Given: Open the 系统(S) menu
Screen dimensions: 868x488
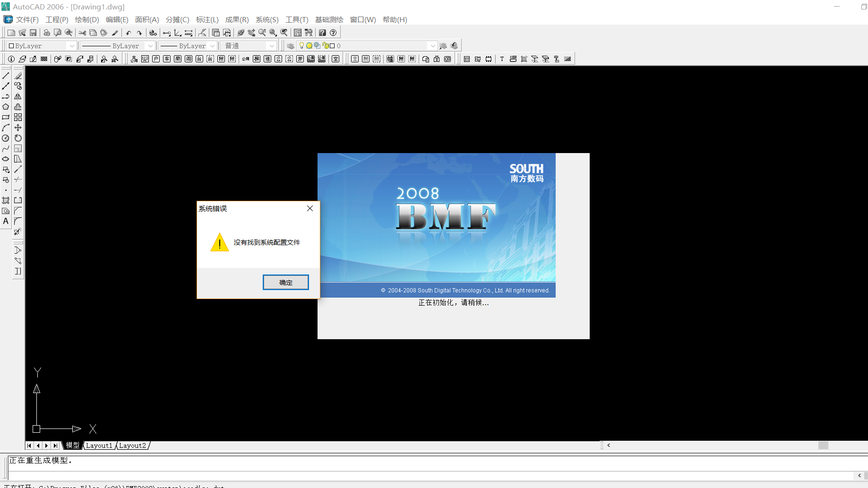Looking at the screenshot, I should pos(267,19).
